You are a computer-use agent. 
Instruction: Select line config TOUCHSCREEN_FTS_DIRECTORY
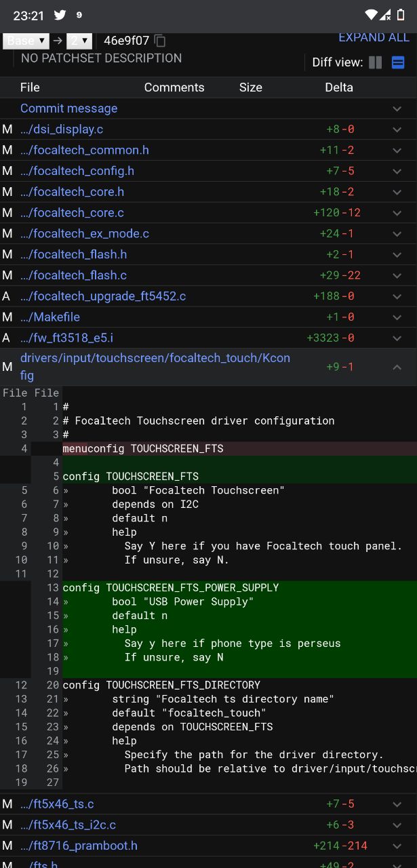161,685
